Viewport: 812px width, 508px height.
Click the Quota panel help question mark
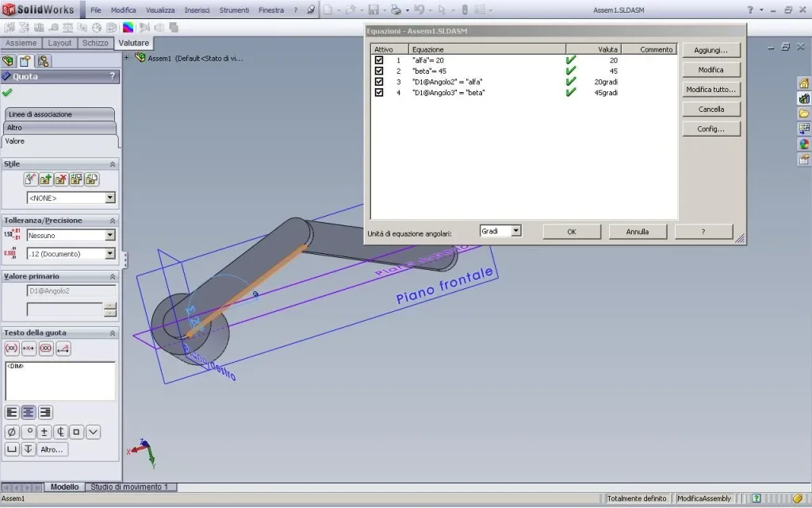[113, 76]
